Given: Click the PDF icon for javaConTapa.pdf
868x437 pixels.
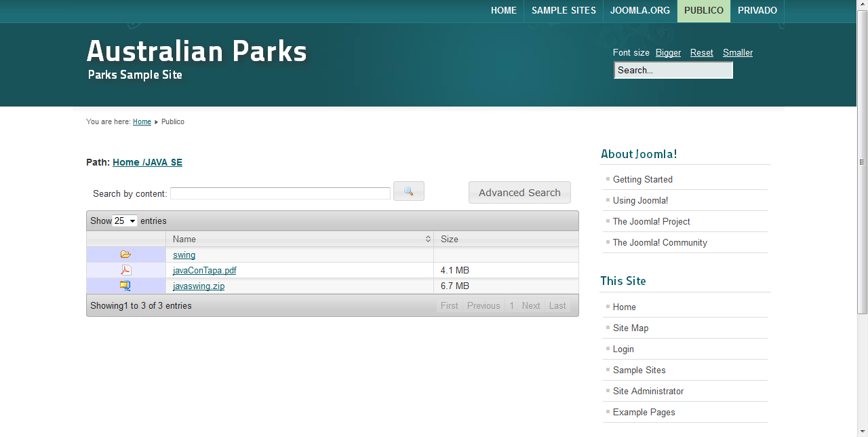Looking at the screenshot, I should coord(126,270).
